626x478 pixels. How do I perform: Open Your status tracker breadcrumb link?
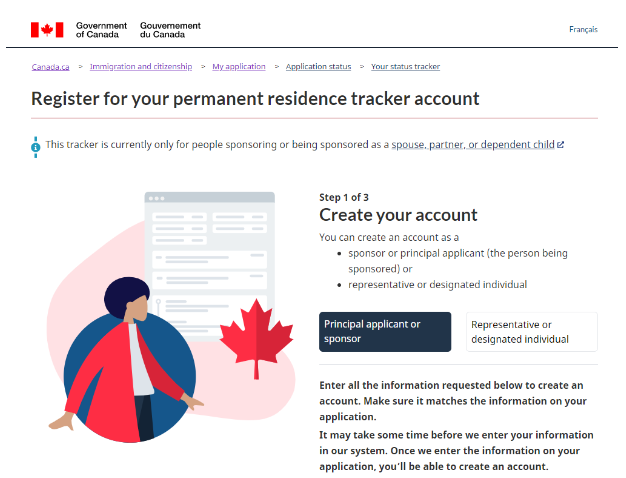tap(406, 66)
